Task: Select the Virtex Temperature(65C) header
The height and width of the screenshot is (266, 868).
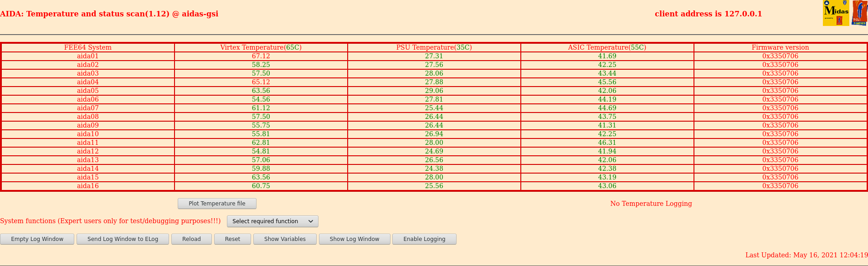Action: click(261, 47)
